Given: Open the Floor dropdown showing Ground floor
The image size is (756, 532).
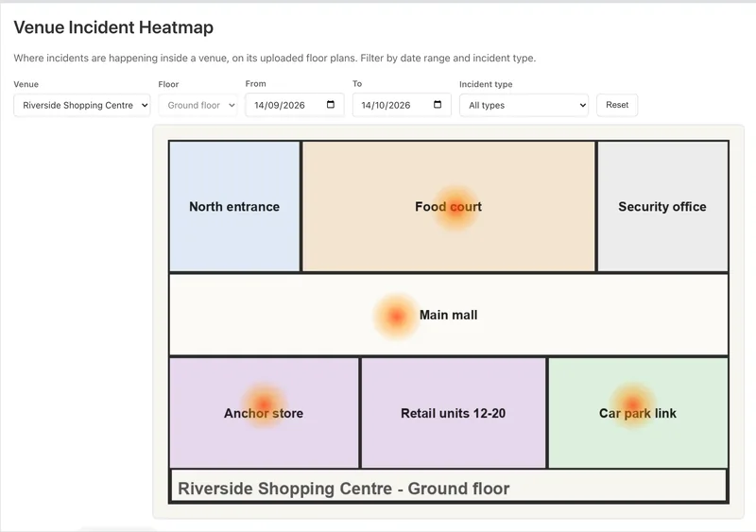Looking at the screenshot, I should coord(198,105).
